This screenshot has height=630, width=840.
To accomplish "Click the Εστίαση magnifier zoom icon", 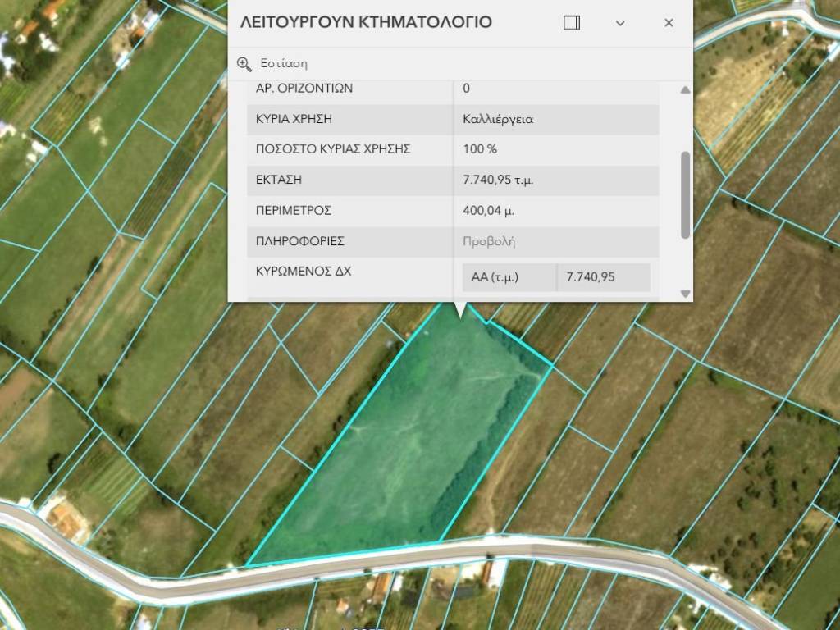I will (244, 64).
